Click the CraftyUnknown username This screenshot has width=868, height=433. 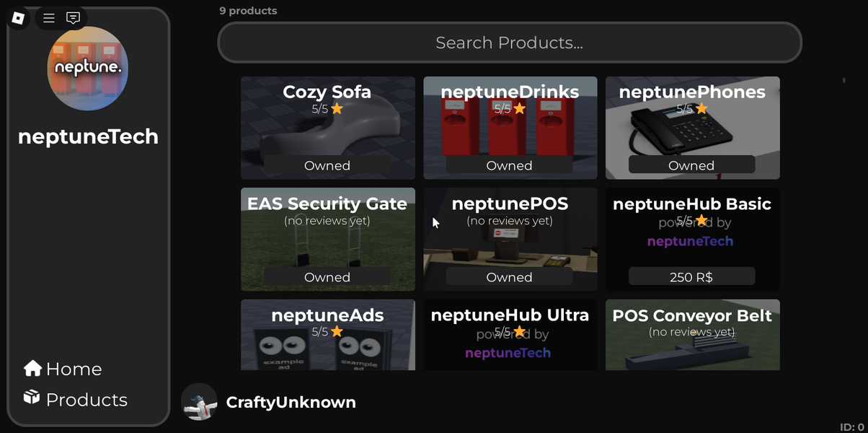tap(291, 402)
